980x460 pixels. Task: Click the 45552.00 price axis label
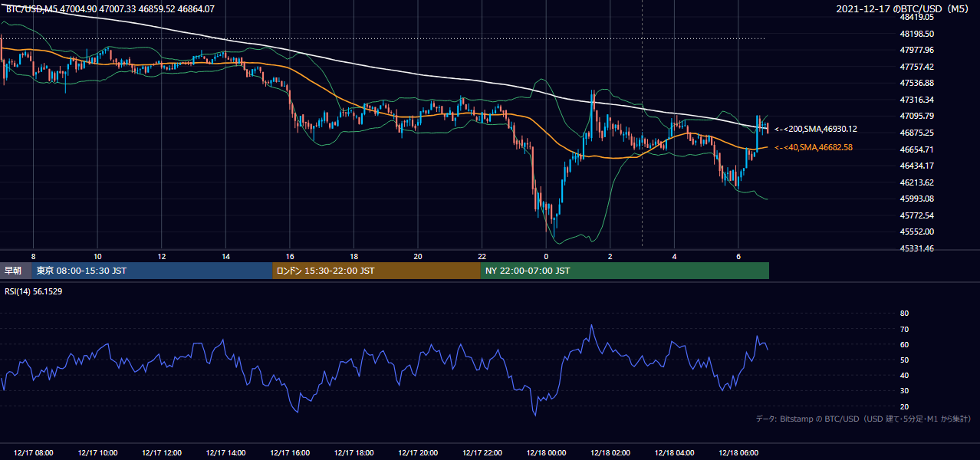click(x=916, y=232)
